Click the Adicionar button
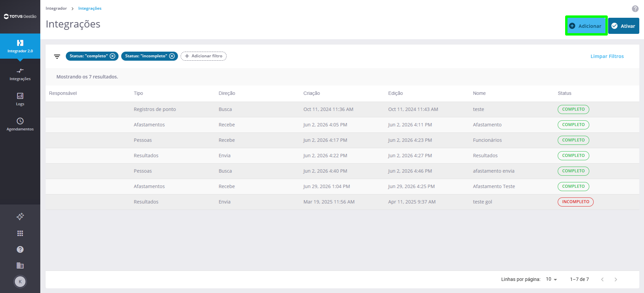This screenshot has height=293, width=644. coord(586,26)
